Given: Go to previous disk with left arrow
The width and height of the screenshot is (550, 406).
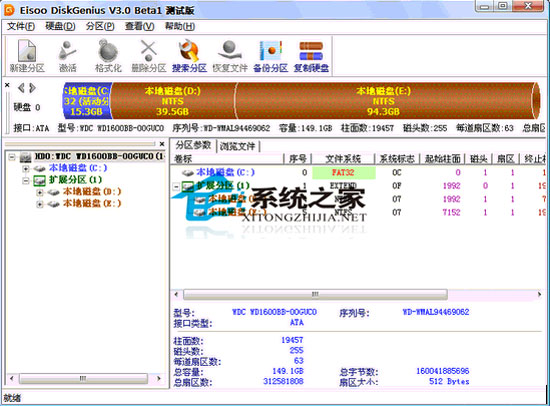Looking at the screenshot, I should [x=21, y=88].
